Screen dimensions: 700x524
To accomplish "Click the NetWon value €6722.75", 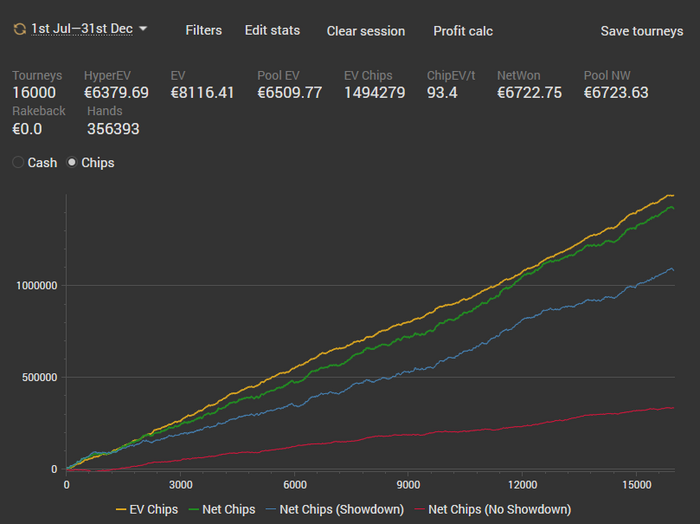I will [529, 93].
